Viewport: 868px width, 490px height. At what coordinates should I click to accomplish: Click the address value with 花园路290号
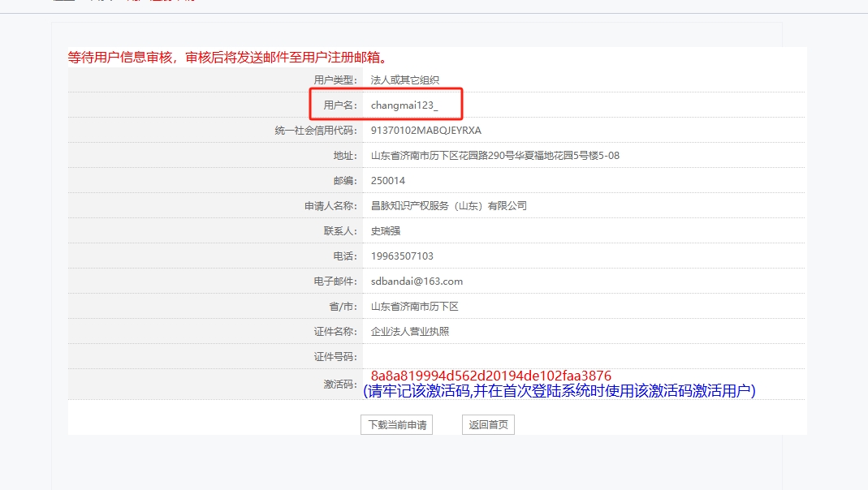tap(494, 156)
